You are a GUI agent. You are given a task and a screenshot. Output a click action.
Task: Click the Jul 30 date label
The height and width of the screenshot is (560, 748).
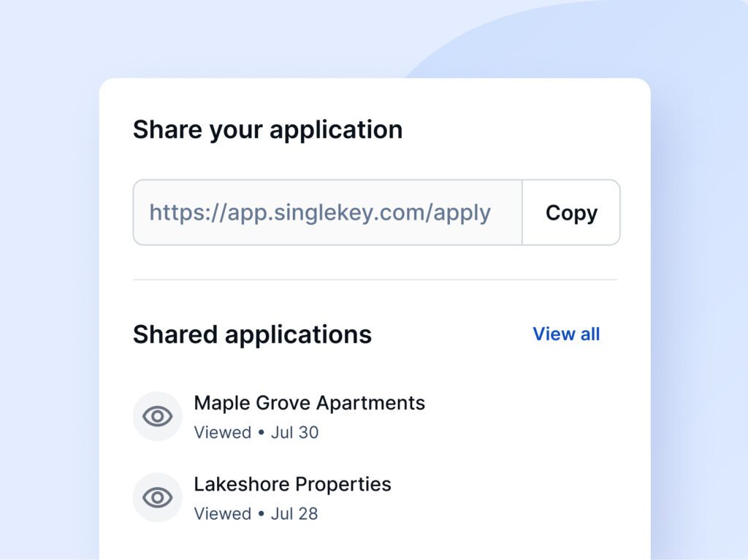(295, 433)
